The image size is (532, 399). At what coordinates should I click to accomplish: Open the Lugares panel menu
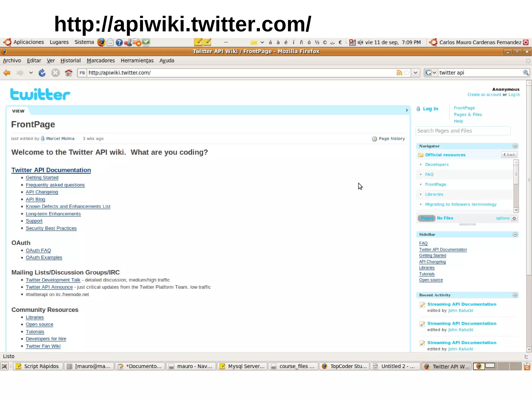click(x=59, y=42)
